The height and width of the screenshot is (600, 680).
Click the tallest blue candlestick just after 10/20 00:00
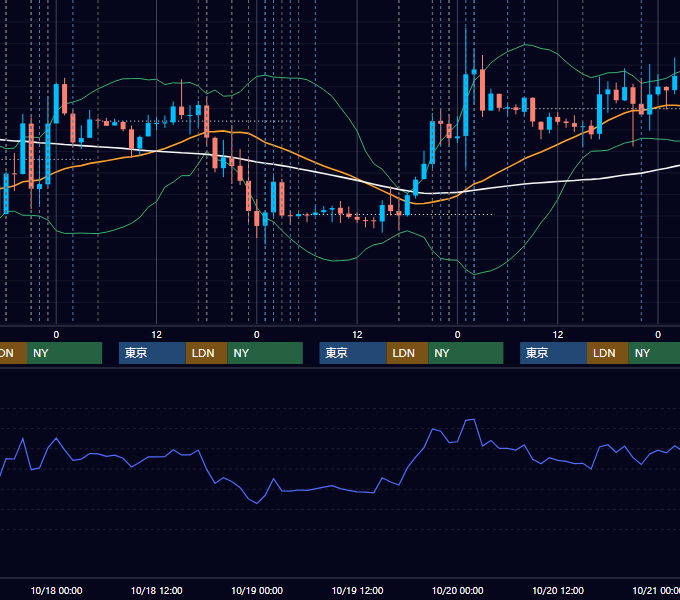pyautogui.click(x=466, y=105)
